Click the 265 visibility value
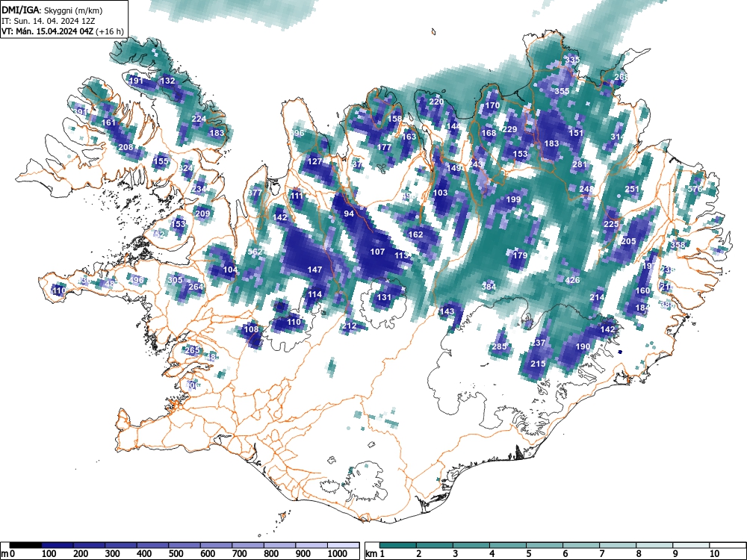Viewport: 747px width, 560px height. coord(193,350)
